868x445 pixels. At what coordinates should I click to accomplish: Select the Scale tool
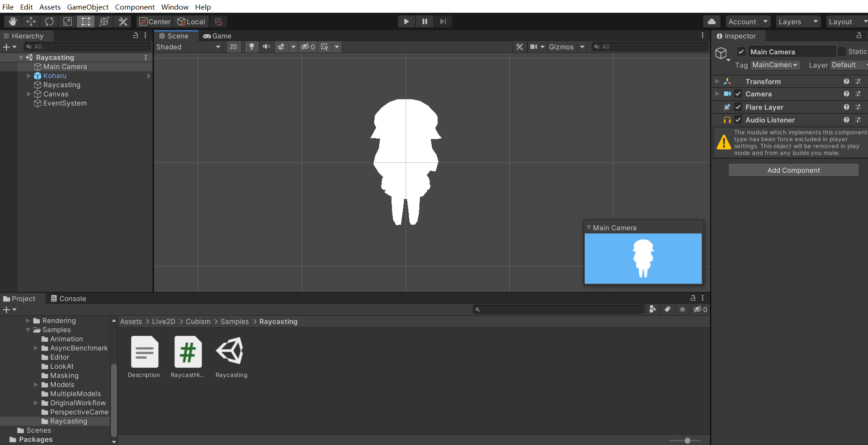[x=68, y=21]
